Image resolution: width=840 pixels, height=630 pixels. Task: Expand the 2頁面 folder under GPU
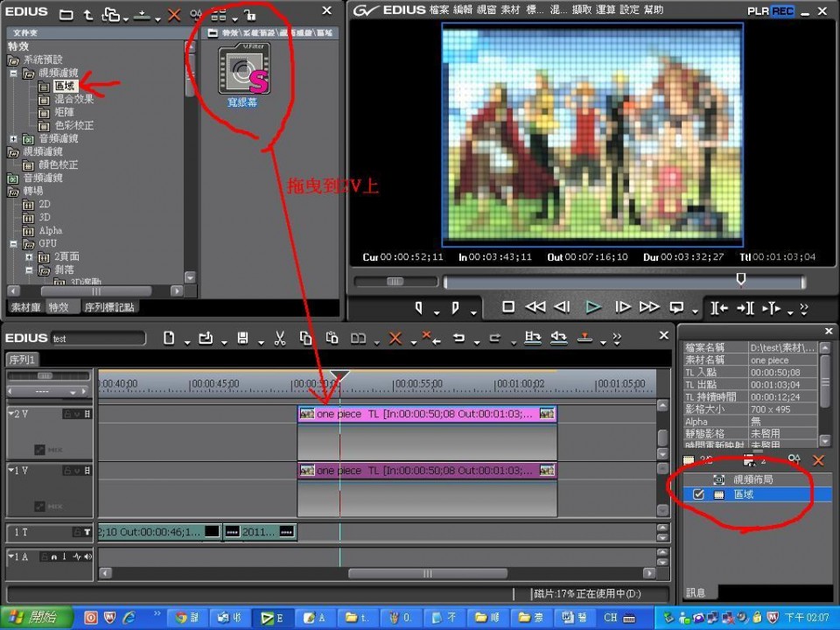[28, 256]
